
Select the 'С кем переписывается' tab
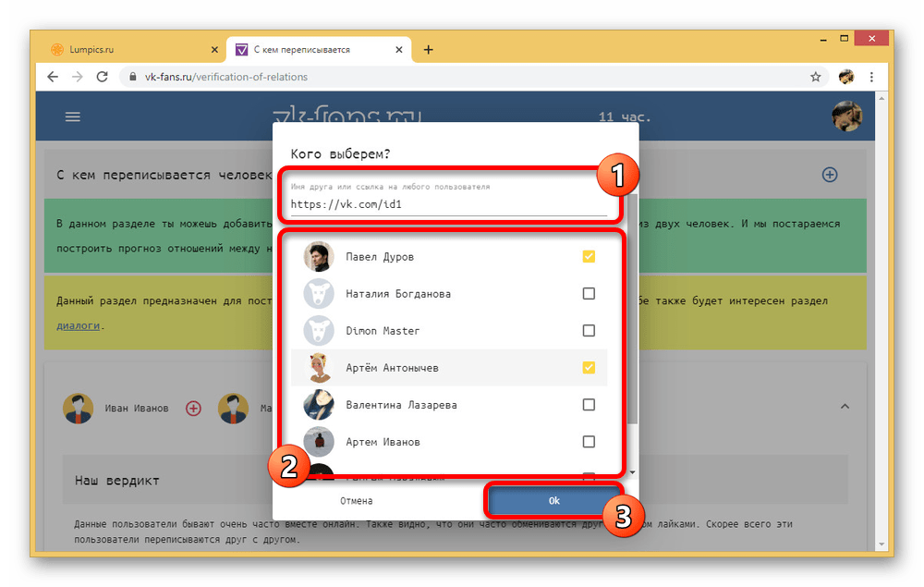tap(319, 50)
